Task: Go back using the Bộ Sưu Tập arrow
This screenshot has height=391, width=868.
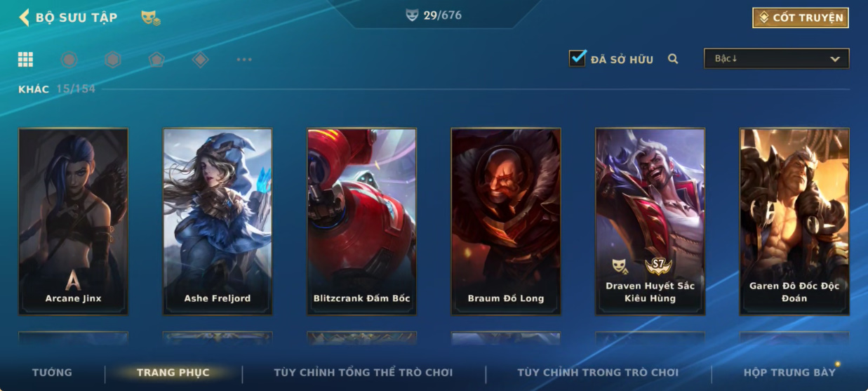Action: (24, 18)
